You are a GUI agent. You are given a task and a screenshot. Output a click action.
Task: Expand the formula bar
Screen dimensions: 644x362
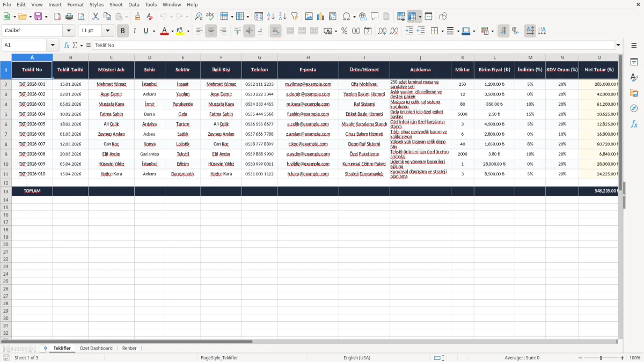pyautogui.click(x=619, y=46)
